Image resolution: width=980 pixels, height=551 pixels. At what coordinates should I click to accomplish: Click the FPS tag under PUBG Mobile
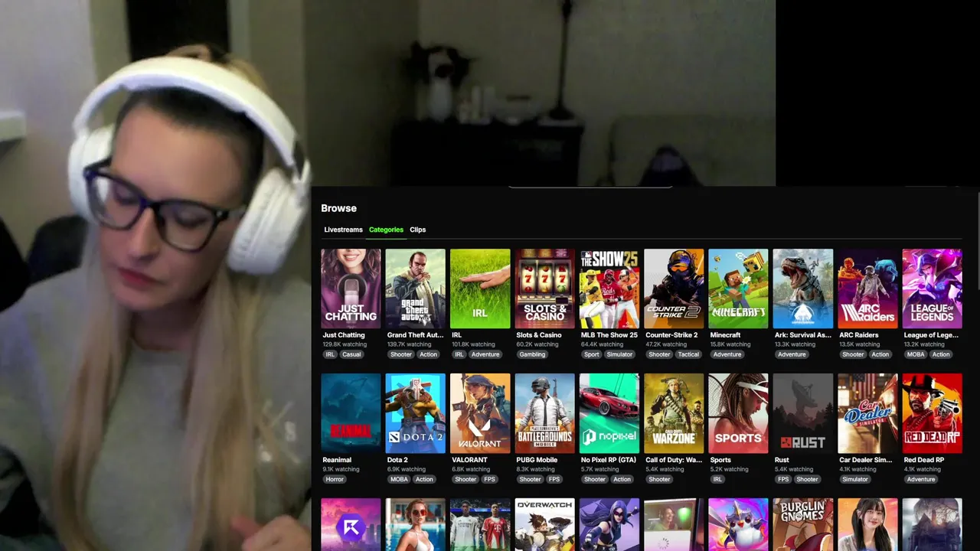[554, 479]
